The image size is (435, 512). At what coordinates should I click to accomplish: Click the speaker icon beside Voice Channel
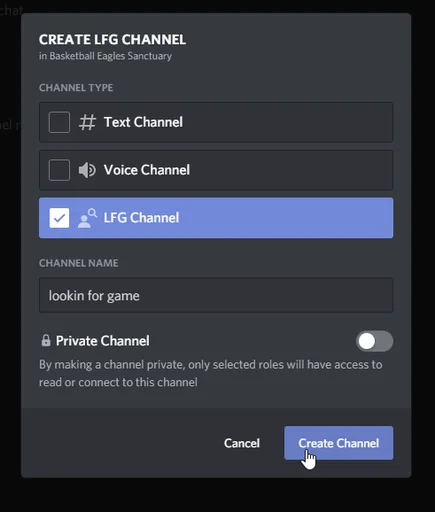[x=87, y=170]
